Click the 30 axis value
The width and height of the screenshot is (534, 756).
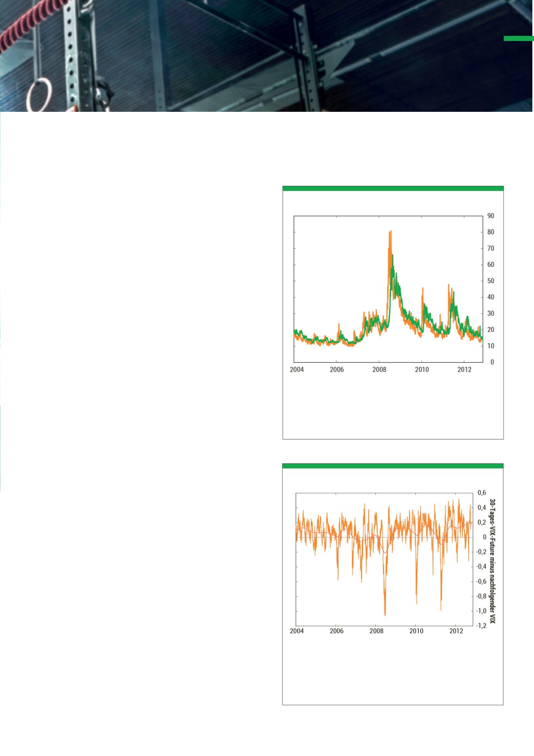pos(491,314)
